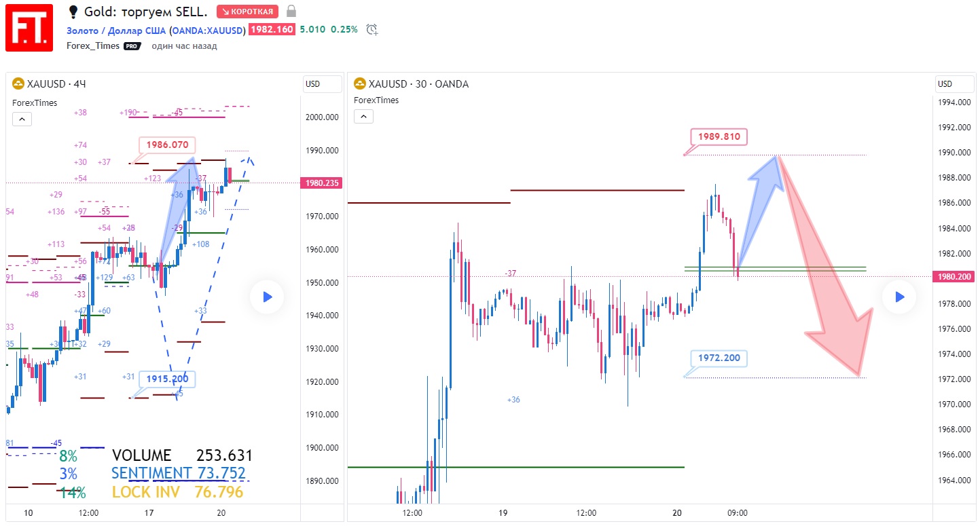
Task: Open USD currency dropdown on left chart
Action: tap(322, 84)
